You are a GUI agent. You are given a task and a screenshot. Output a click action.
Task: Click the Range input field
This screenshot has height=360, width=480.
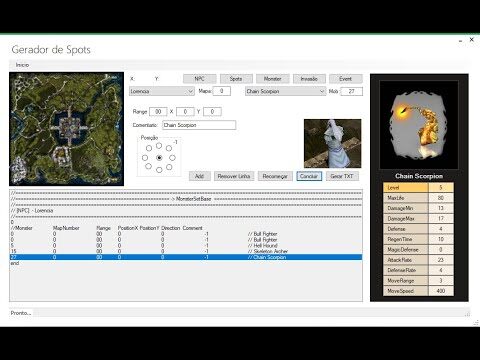[x=158, y=112]
